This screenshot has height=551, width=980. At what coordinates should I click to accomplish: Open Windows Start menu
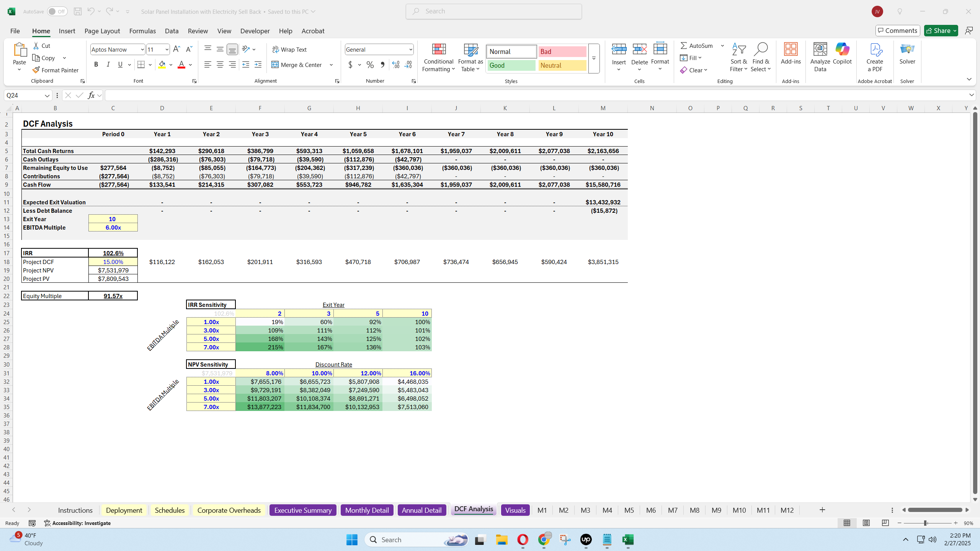point(351,540)
